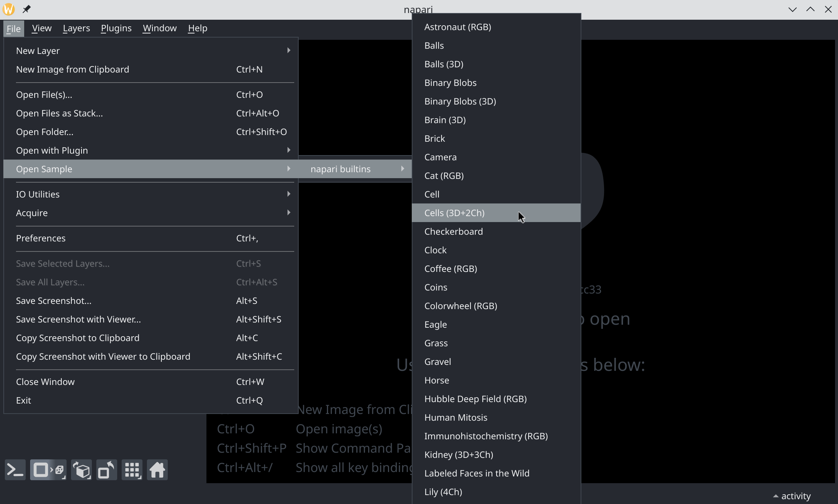The width and height of the screenshot is (838, 504).
Task: Open the IPython console button
Action: pyautogui.click(x=15, y=470)
